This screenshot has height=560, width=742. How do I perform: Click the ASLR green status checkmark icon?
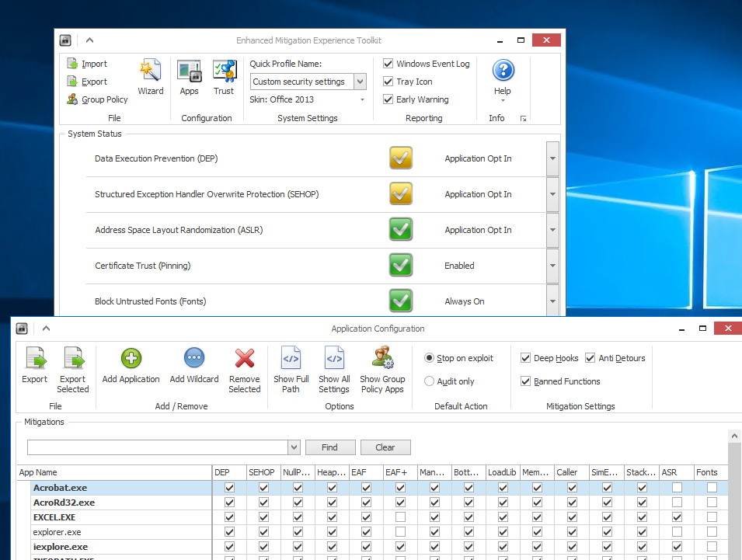pyautogui.click(x=401, y=229)
